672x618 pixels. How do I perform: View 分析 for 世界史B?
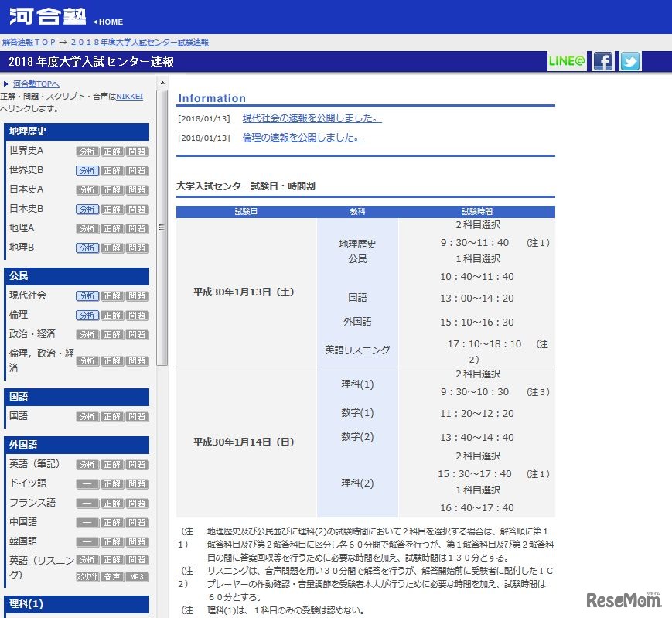pos(87,170)
